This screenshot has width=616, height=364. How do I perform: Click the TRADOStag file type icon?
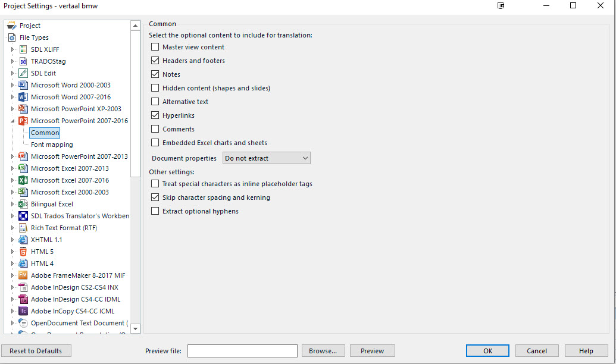click(23, 61)
